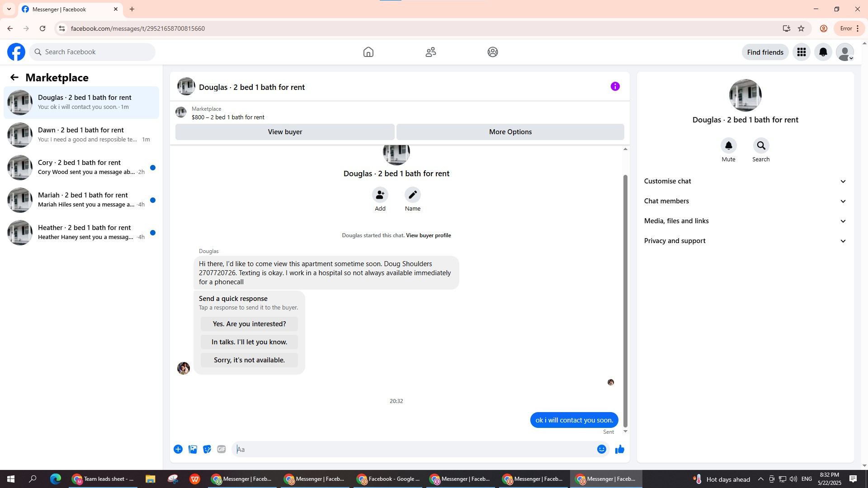The width and height of the screenshot is (868, 488).
Task: Add people to the chat
Action: coord(380,195)
